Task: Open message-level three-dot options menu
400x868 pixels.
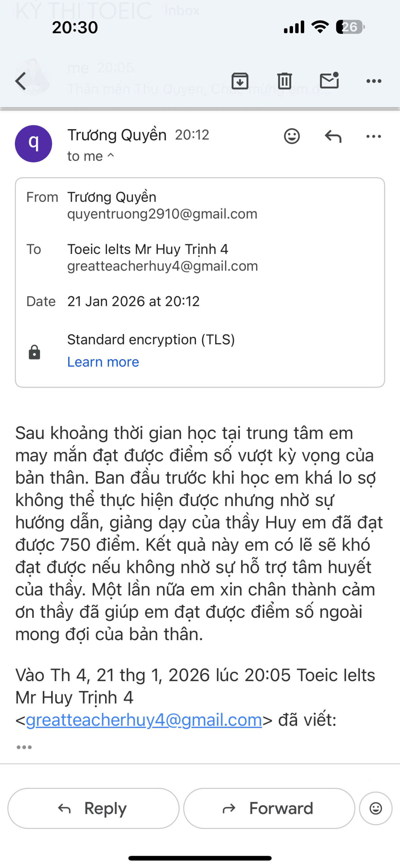Action: (374, 136)
